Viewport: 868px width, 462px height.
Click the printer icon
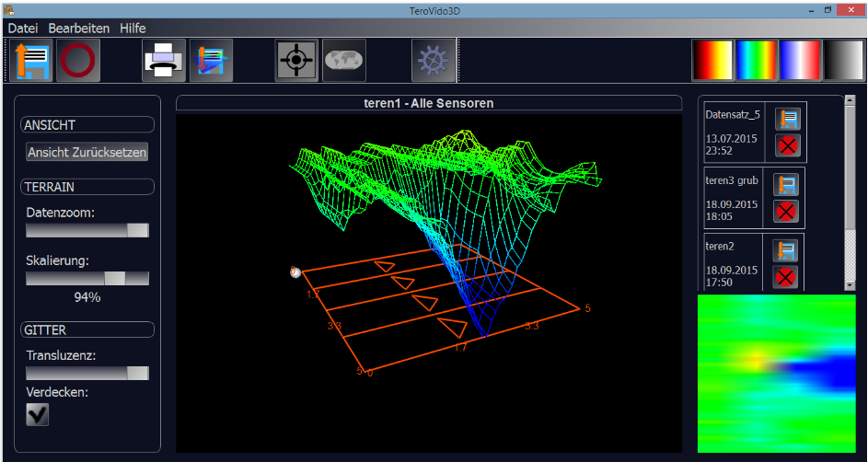pos(164,61)
